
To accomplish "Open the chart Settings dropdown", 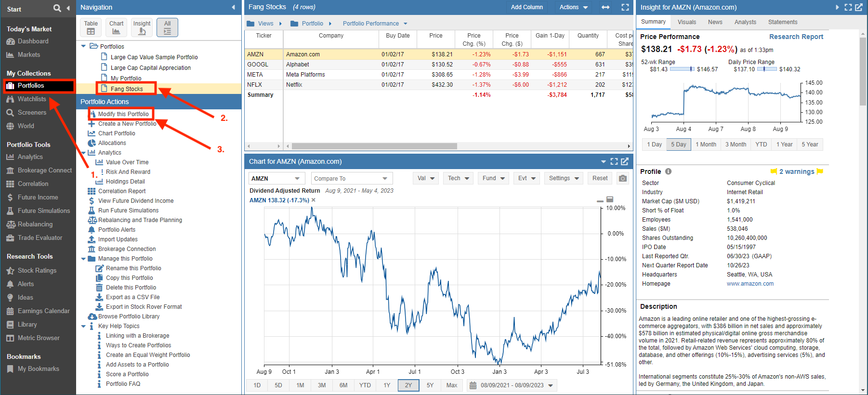I will pyautogui.click(x=564, y=178).
